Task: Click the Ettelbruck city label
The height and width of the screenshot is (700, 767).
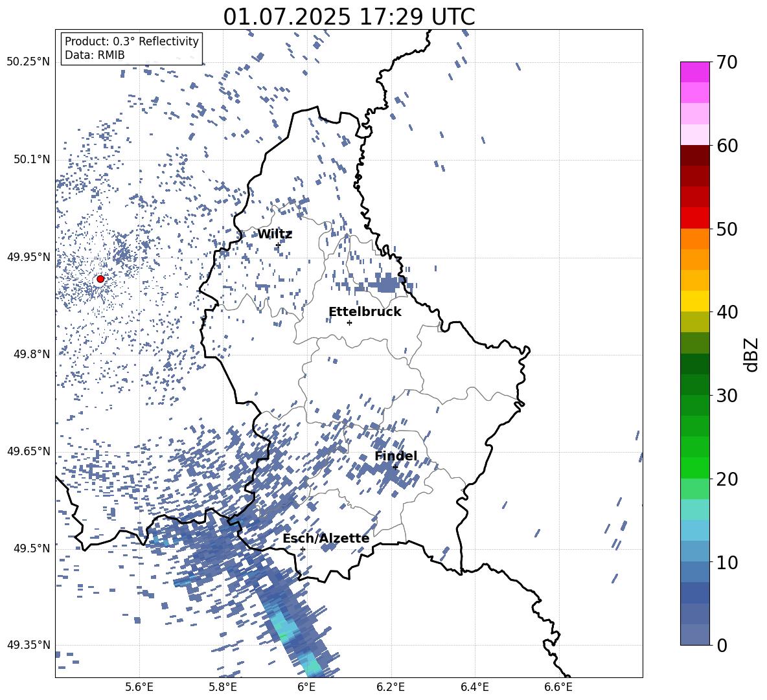Action: pos(365,312)
